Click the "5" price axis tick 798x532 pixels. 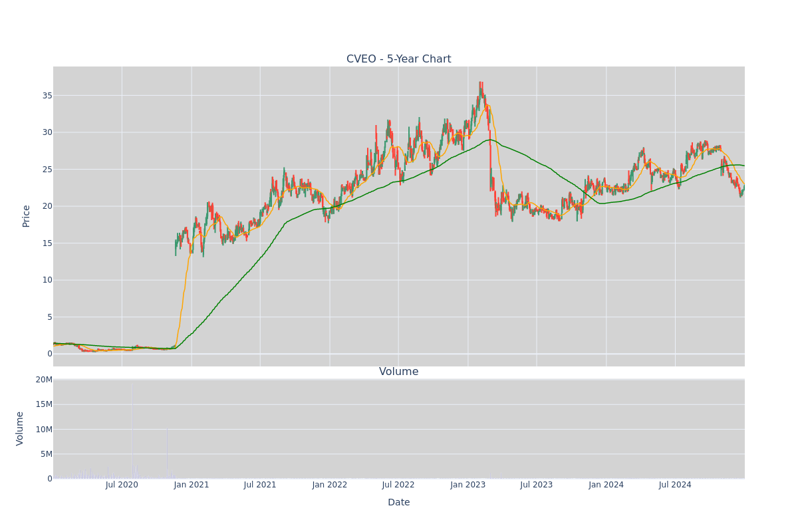pos(50,317)
